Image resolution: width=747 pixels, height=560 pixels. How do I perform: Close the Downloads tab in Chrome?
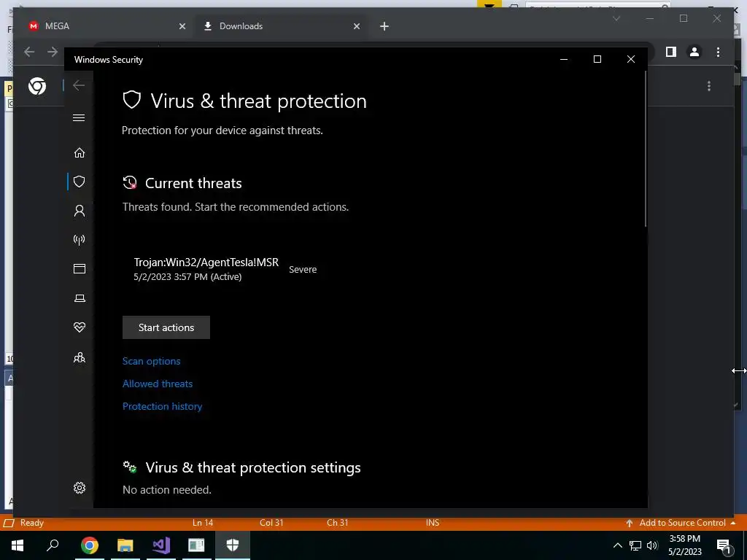[356, 26]
